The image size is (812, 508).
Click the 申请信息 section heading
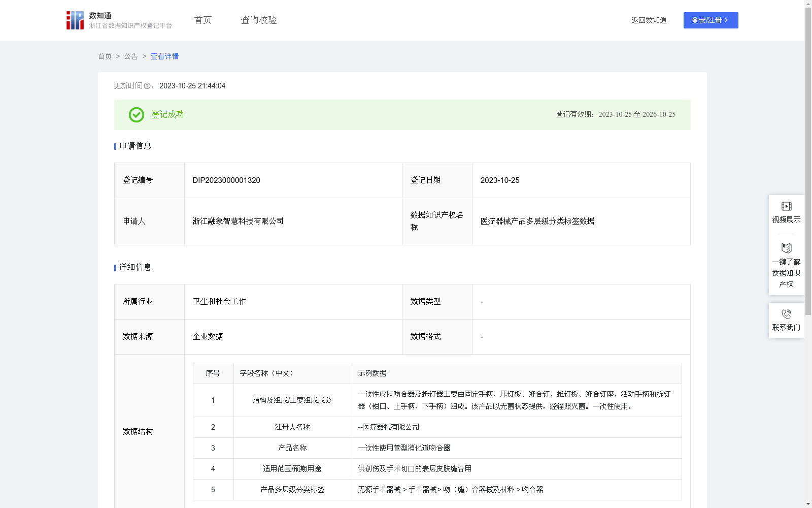135,146
